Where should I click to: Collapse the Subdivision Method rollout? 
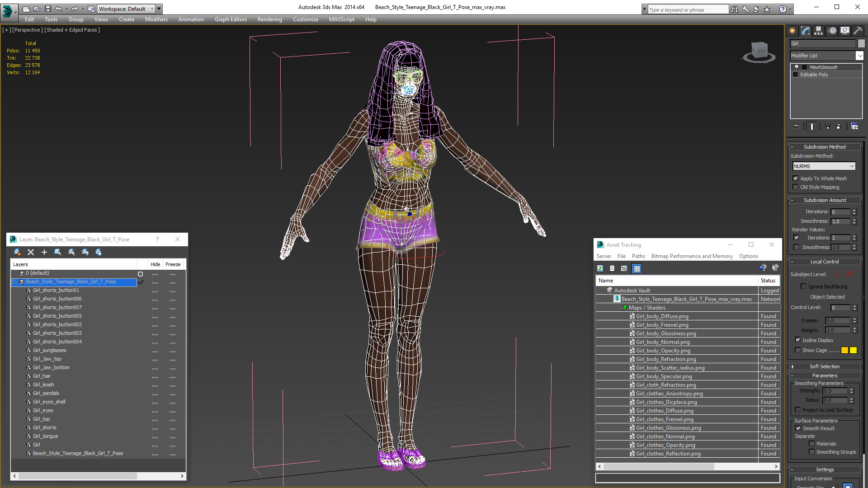point(825,147)
